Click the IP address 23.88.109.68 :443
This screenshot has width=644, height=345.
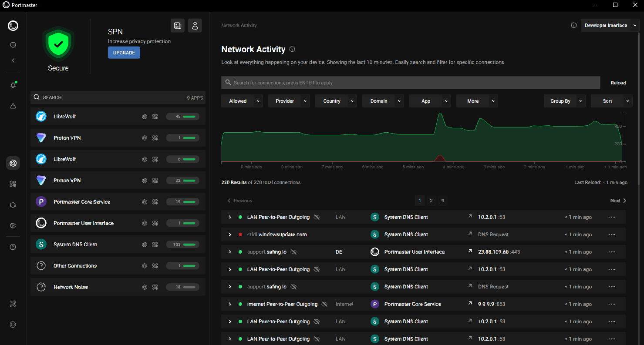click(x=499, y=252)
